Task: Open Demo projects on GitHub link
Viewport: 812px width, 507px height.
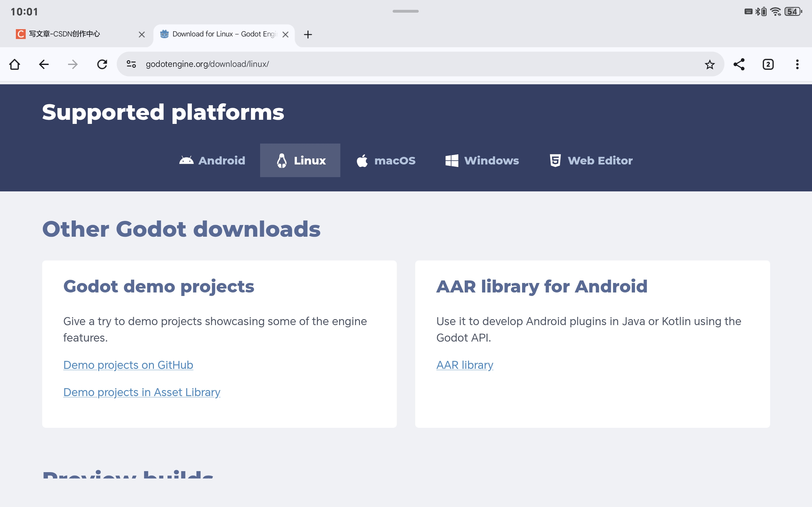Action: click(x=128, y=365)
